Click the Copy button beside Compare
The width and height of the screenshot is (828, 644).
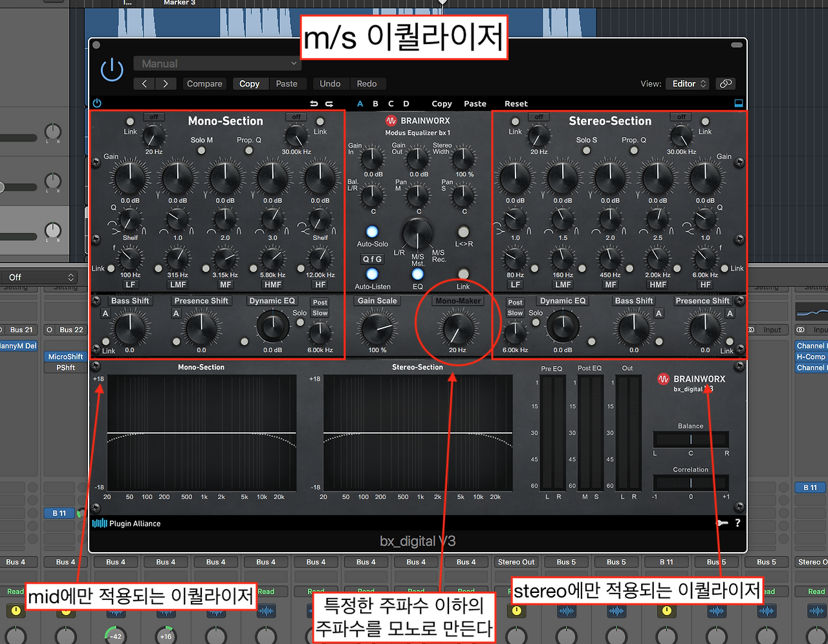click(249, 83)
